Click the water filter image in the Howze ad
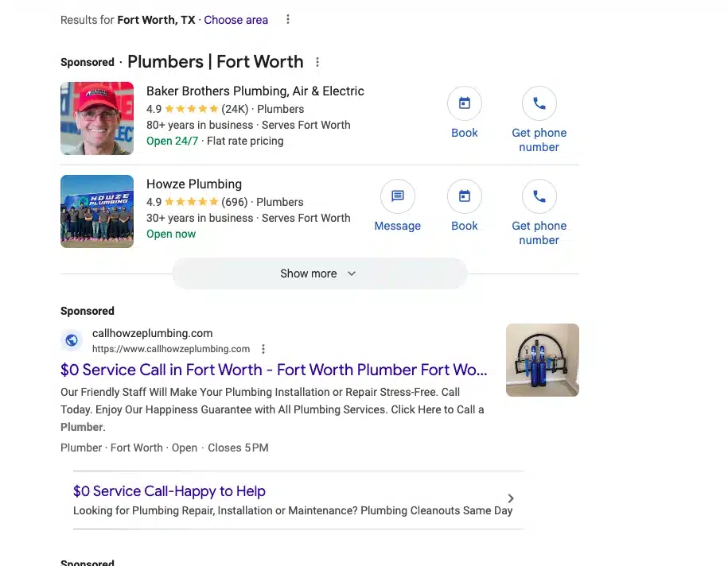Screen dimensions: 728x566 point(543,360)
